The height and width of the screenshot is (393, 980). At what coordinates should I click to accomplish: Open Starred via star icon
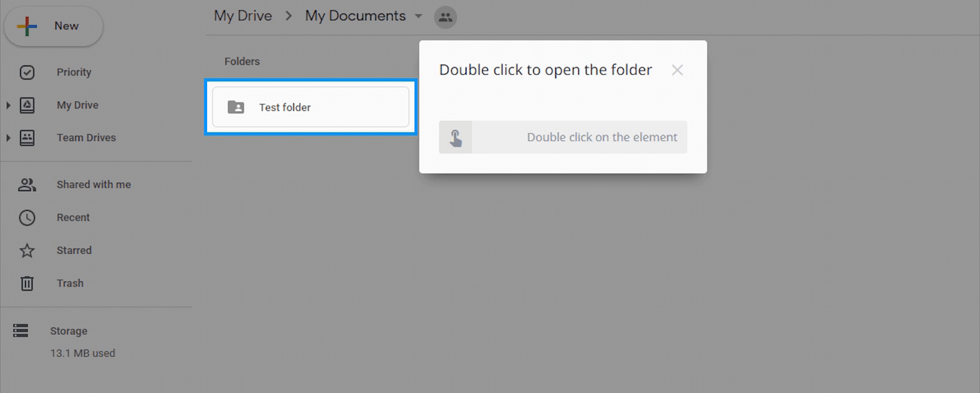click(x=27, y=251)
